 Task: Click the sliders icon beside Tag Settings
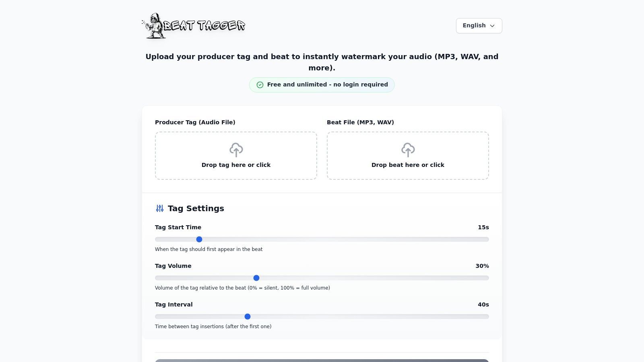159,208
